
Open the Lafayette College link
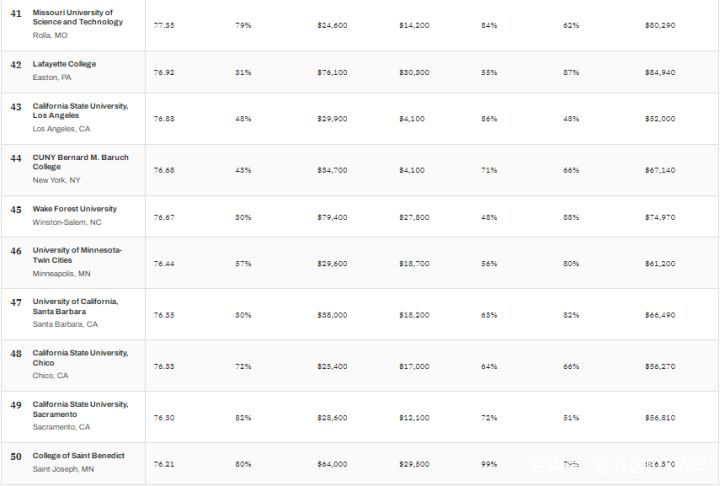click(64, 64)
